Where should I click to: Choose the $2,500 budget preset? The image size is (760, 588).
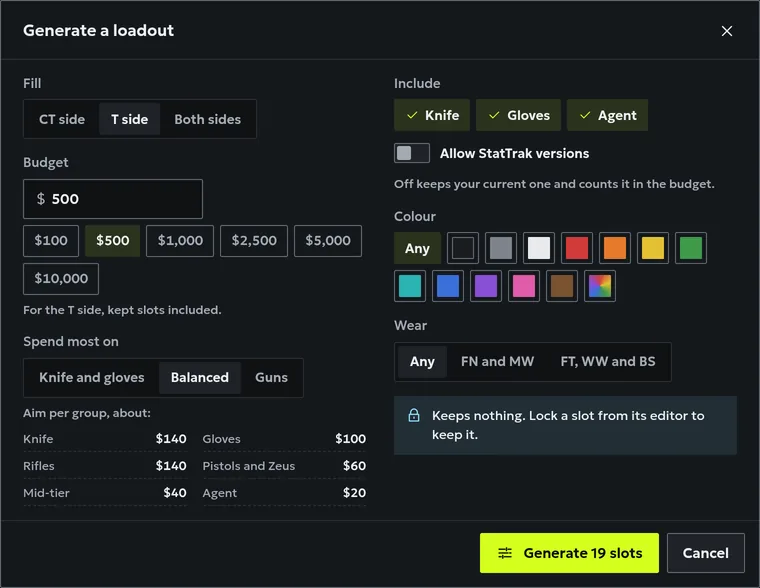[254, 240]
